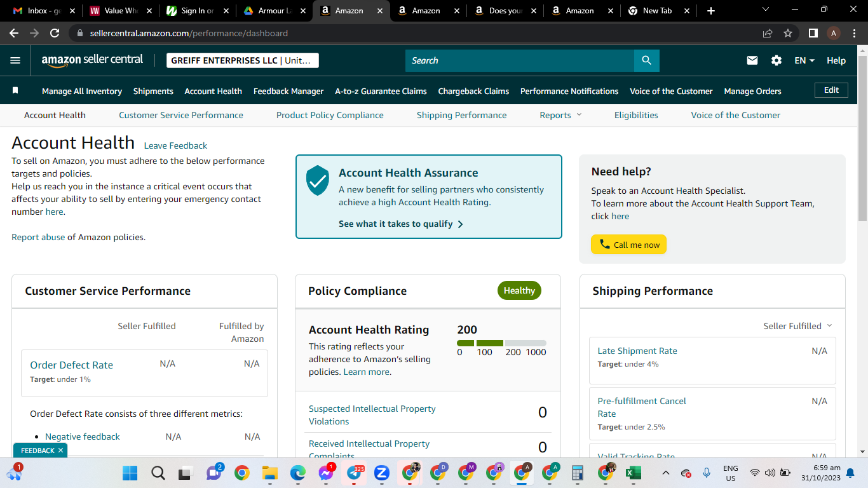Screen dimensions: 868x488
Task: View site information via the lock icon
Action: pos(80,33)
